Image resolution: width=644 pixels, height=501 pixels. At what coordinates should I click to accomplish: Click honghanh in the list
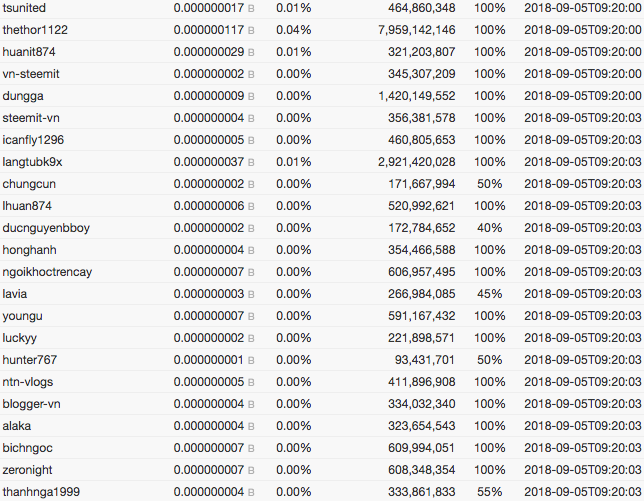tap(29, 250)
